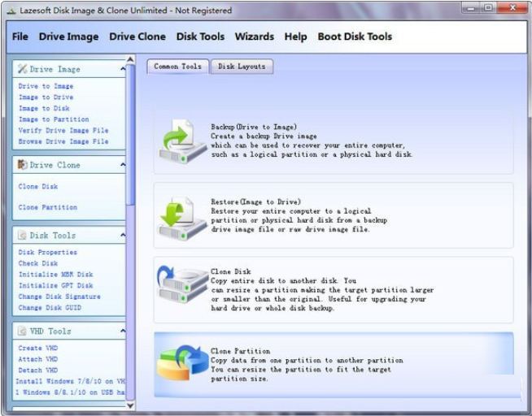Open the Help menu
Screen dimensions: 532x416
coord(295,37)
